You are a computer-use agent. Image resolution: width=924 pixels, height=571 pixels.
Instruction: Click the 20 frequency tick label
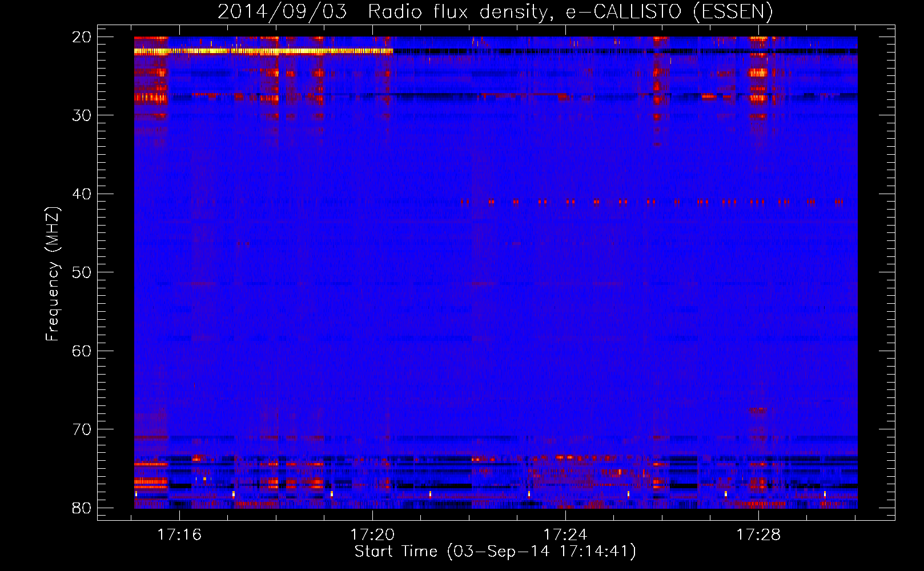point(82,37)
